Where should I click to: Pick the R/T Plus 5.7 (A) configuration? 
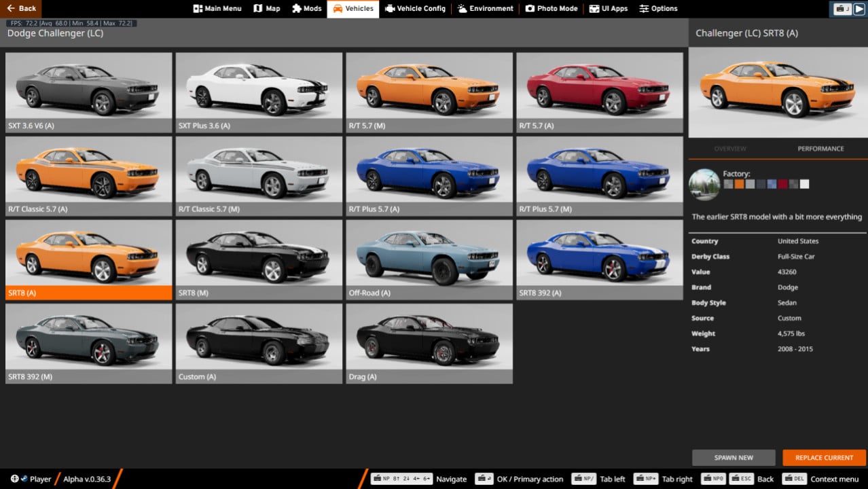[429, 176]
